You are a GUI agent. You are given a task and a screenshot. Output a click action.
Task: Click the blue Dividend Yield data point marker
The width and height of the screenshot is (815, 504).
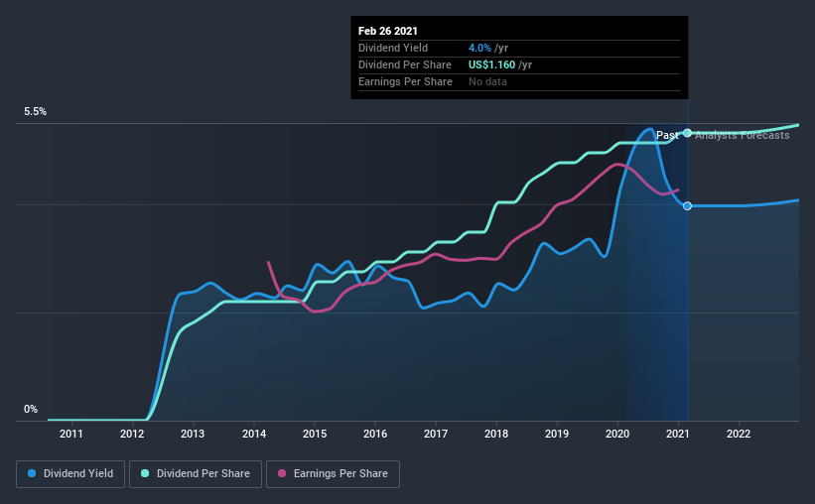pyautogui.click(x=687, y=206)
